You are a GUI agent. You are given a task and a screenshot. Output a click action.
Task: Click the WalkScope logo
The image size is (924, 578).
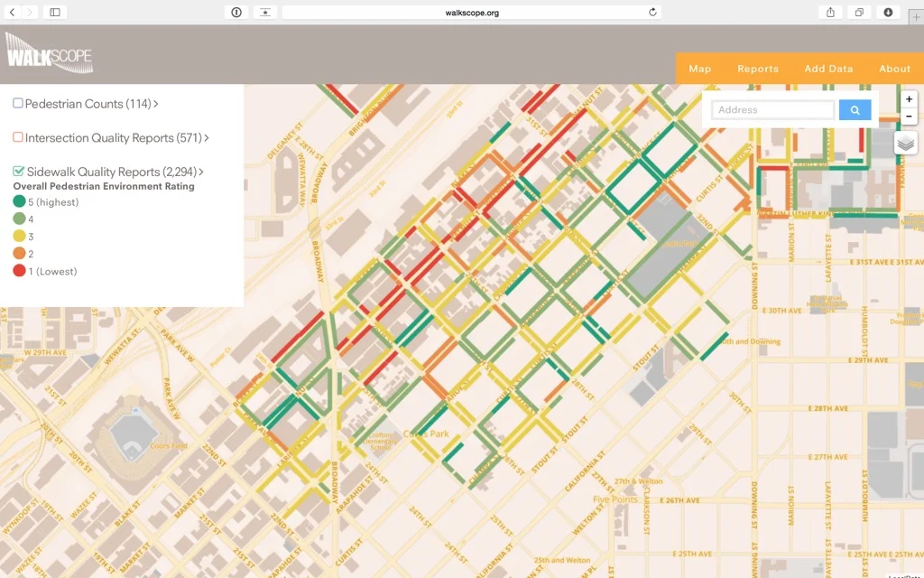pyautogui.click(x=50, y=53)
